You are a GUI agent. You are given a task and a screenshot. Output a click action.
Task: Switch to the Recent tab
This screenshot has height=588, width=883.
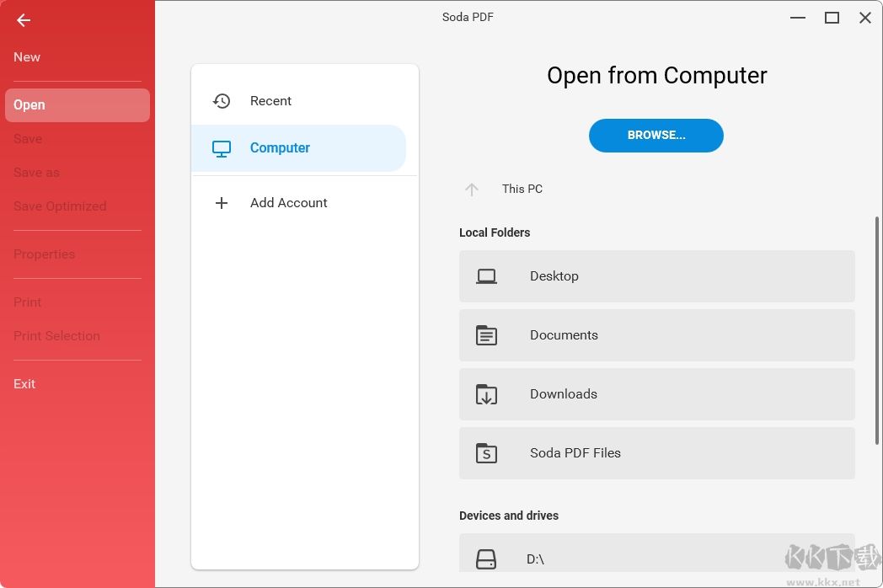pyautogui.click(x=298, y=101)
